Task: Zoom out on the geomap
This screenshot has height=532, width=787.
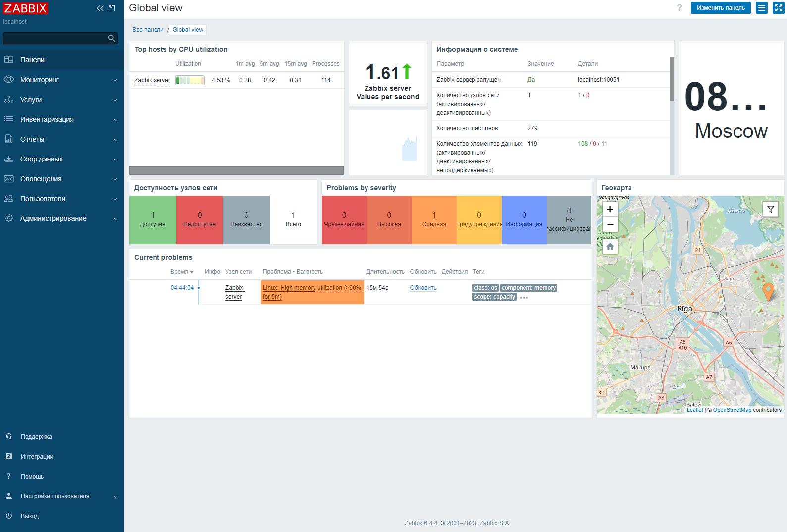Action: click(x=610, y=224)
